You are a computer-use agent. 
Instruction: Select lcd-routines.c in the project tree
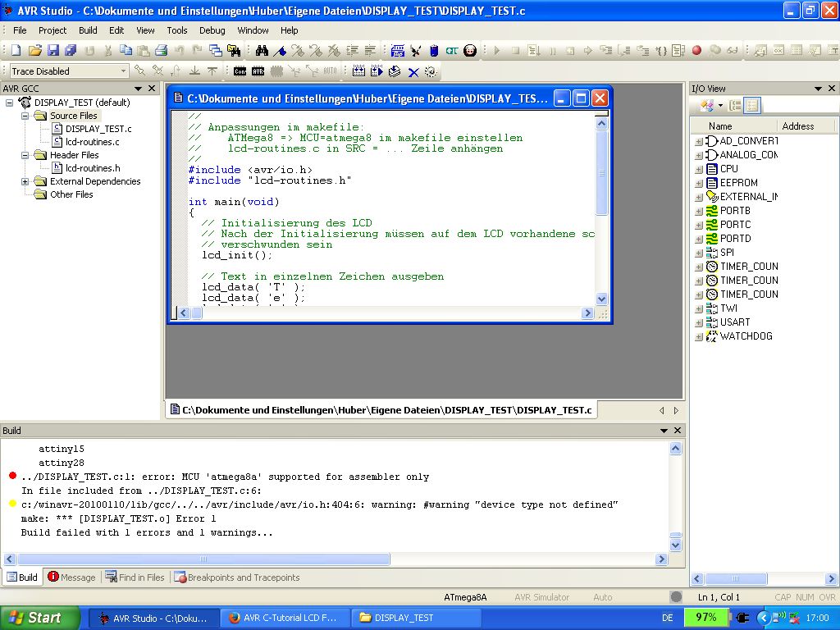point(92,142)
